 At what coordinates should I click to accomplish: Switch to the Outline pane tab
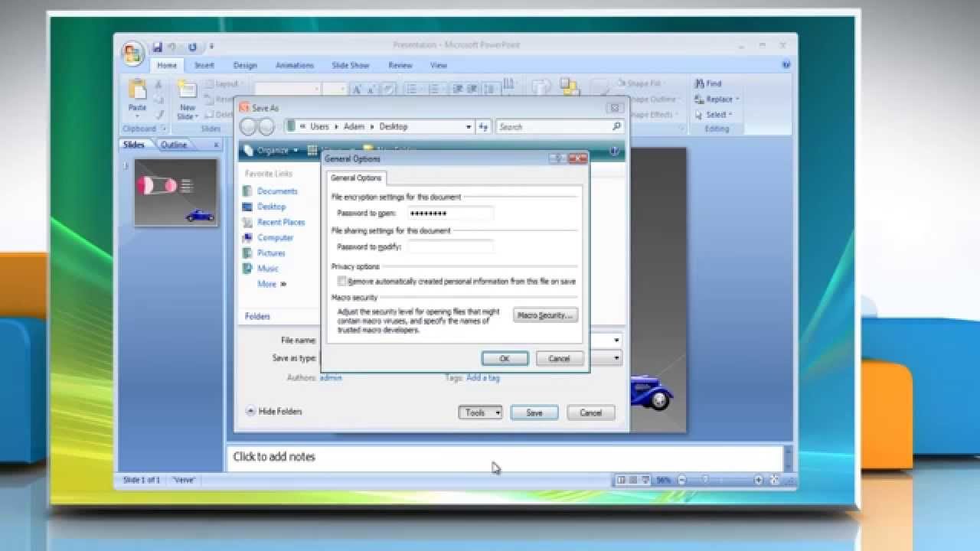point(174,145)
